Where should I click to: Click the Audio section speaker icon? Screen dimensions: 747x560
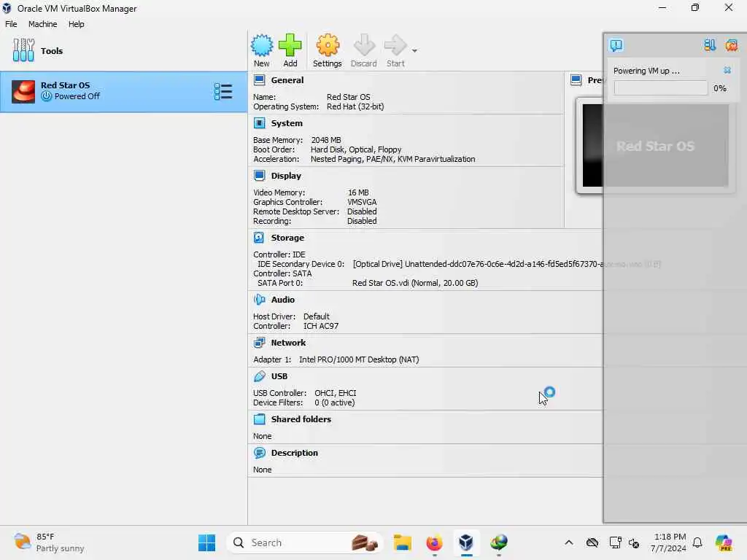click(x=259, y=300)
